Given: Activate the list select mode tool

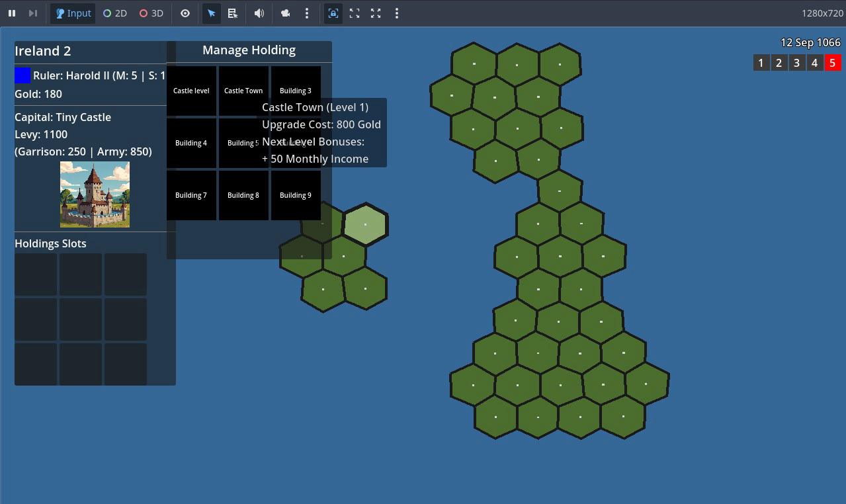Looking at the screenshot, I should coord(233,13).
